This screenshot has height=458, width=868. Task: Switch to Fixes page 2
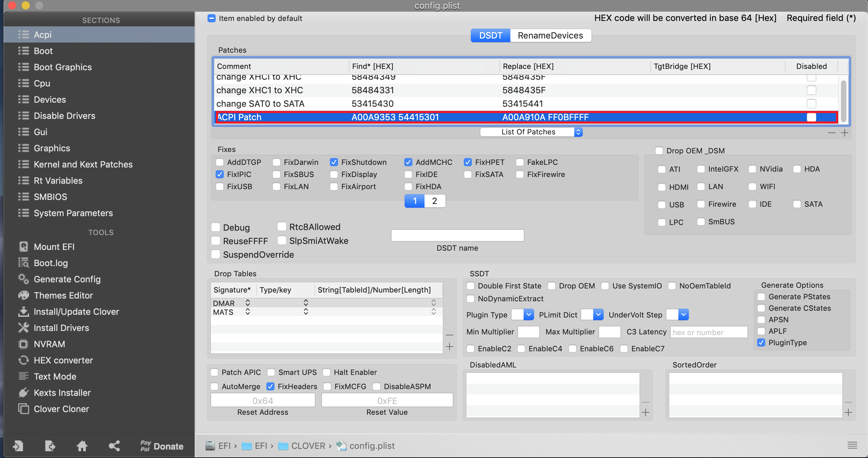click(x=435, y=201)
